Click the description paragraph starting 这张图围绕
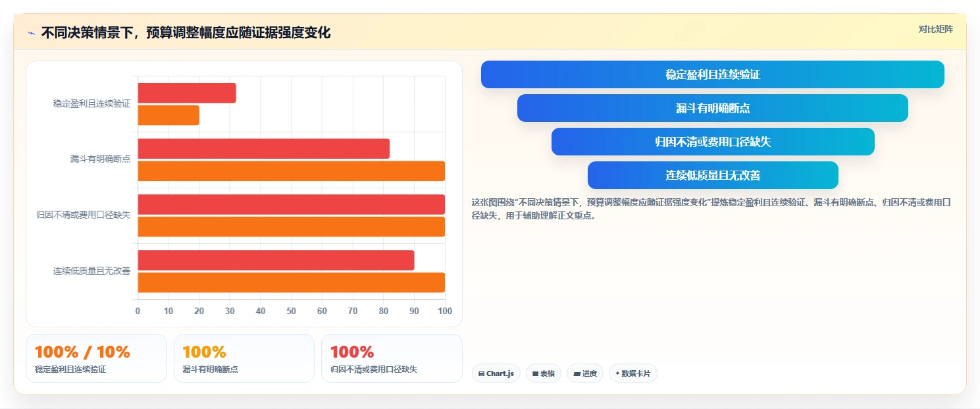This screenshot has width=980, height=409. (711, 209)
